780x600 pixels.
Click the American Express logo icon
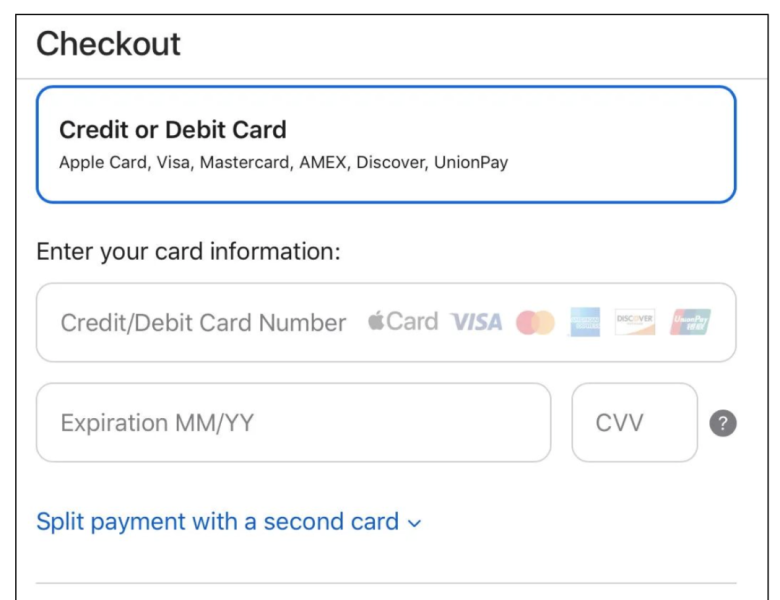pos(585,322)
